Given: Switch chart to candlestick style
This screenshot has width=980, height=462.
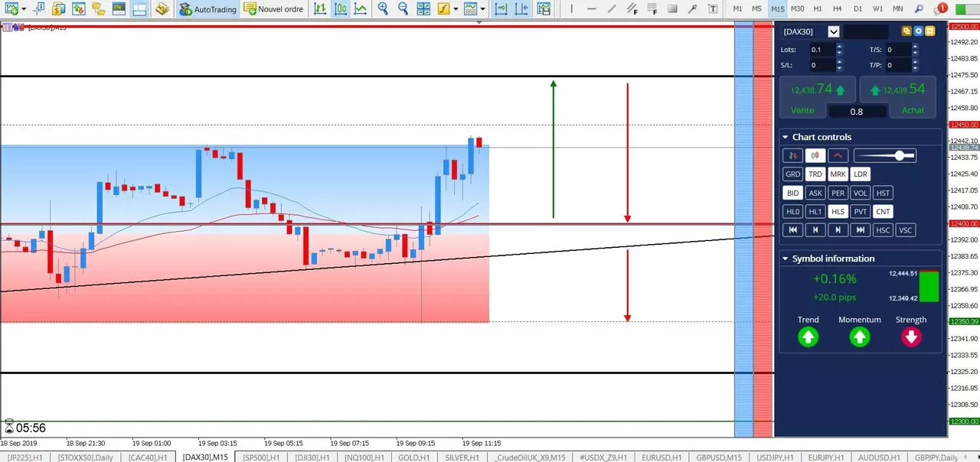Looking at the screenshot, I should 340,9.
